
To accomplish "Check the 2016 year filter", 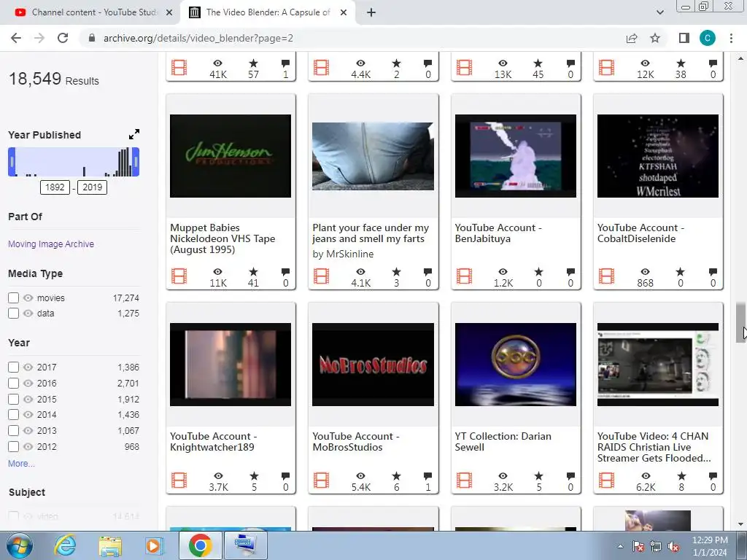I will (13, 383).
